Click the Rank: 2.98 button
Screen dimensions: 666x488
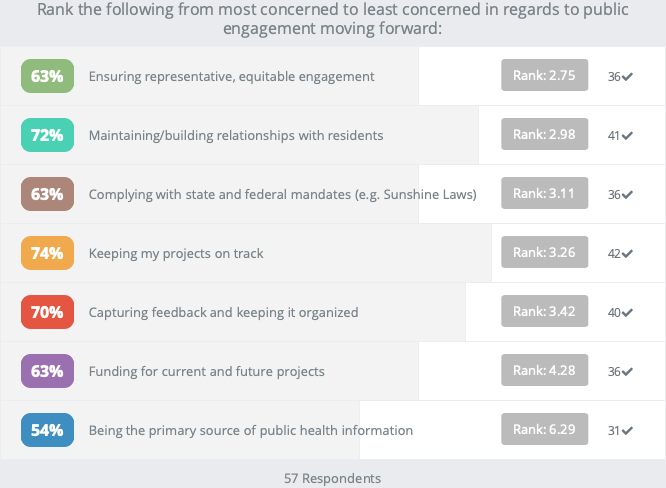[544, 135]
